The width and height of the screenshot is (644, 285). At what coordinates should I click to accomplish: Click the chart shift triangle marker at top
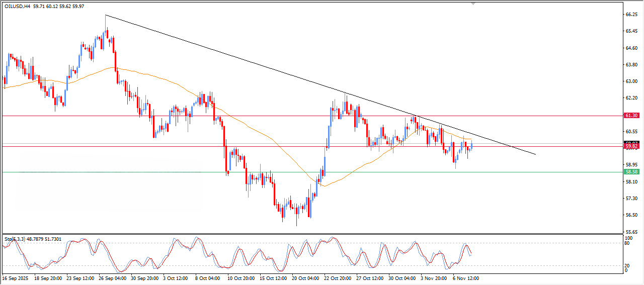pos(472,4)
